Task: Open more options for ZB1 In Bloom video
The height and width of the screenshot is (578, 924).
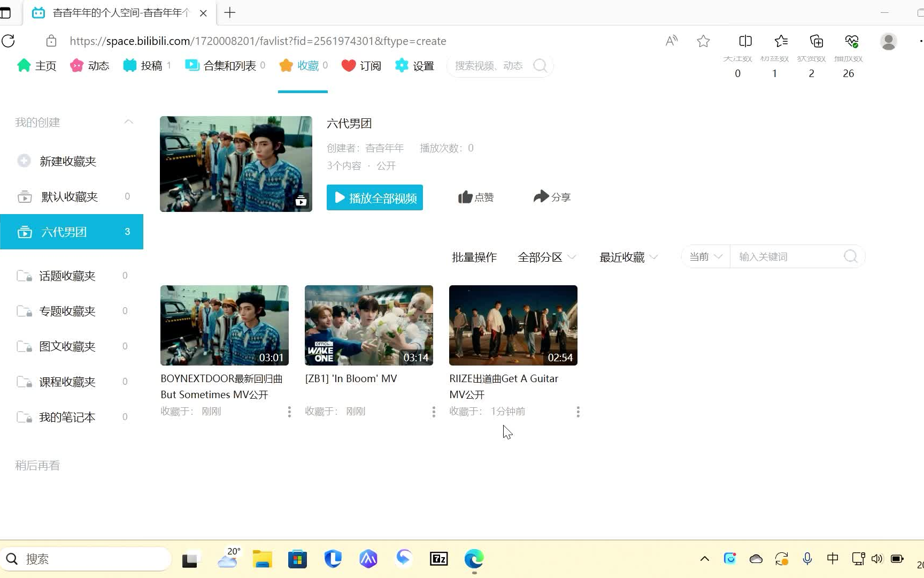Action: tap(434, 412)
